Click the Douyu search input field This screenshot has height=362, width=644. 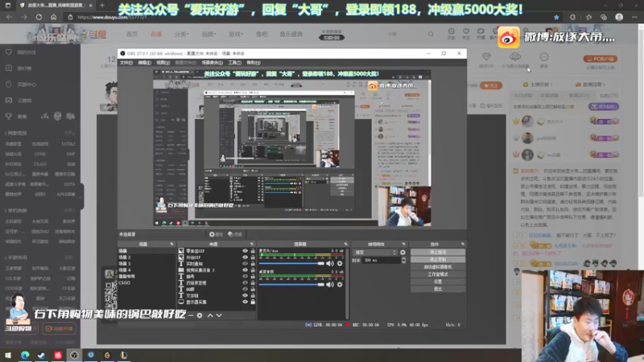[405, 34]
